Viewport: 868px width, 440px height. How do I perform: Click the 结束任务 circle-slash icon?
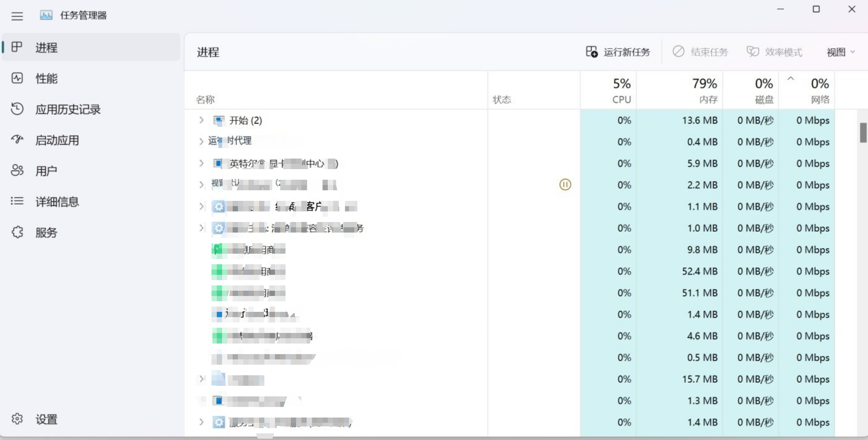(679, 52)
